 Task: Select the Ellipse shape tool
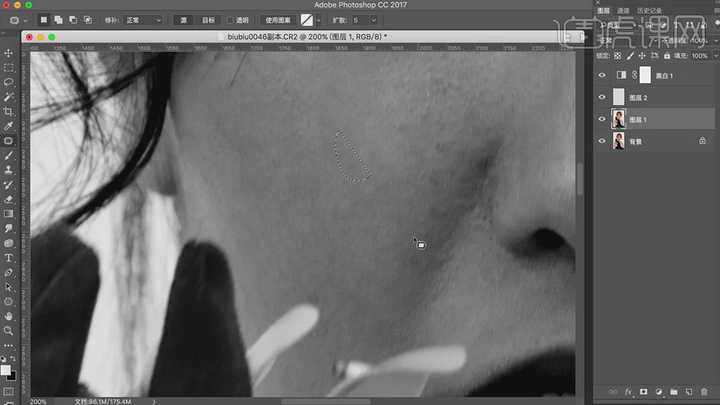[x=8, y=302]
